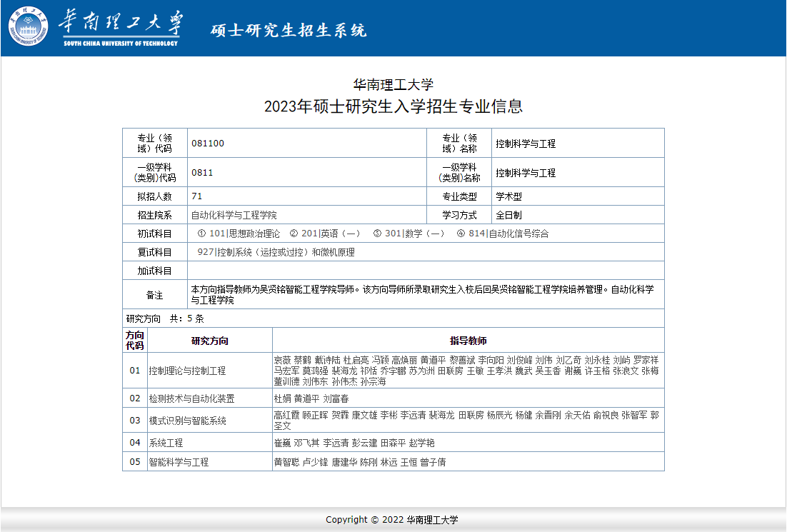The width and height of the screenshot is (787, 532).
Task: Click the round university emblem logo
Action: [x=29, y=26]
